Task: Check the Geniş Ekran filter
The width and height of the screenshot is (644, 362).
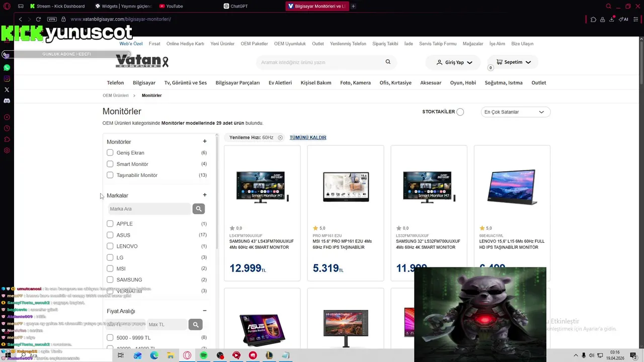Action: tap(110, 152)
